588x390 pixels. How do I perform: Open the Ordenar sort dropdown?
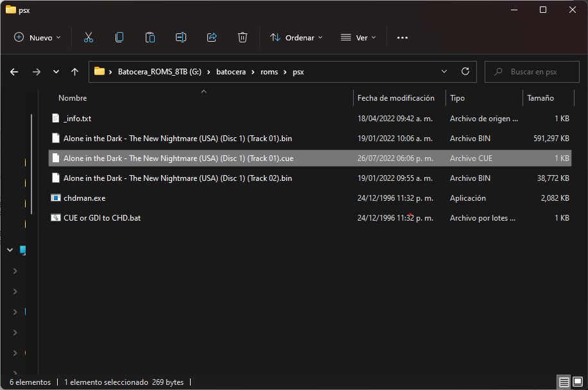pos(297,37)
